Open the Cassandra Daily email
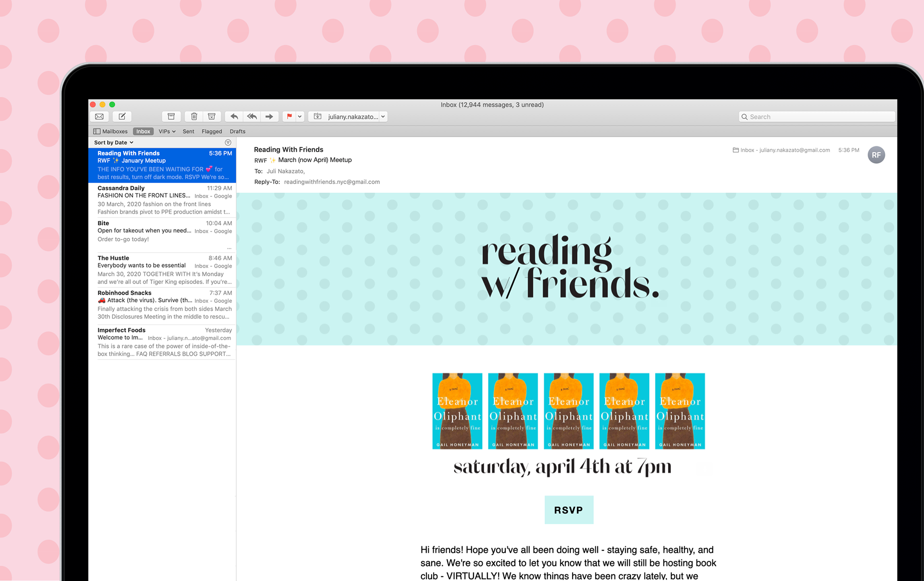Viewport: 924px width, 581px height. (x=162, y=200)
